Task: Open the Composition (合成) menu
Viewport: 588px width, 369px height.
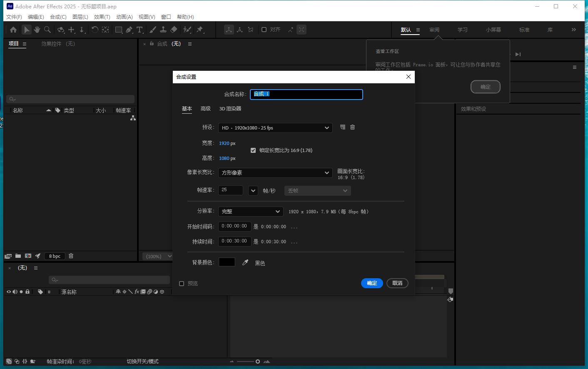Action: click(58, 17)
